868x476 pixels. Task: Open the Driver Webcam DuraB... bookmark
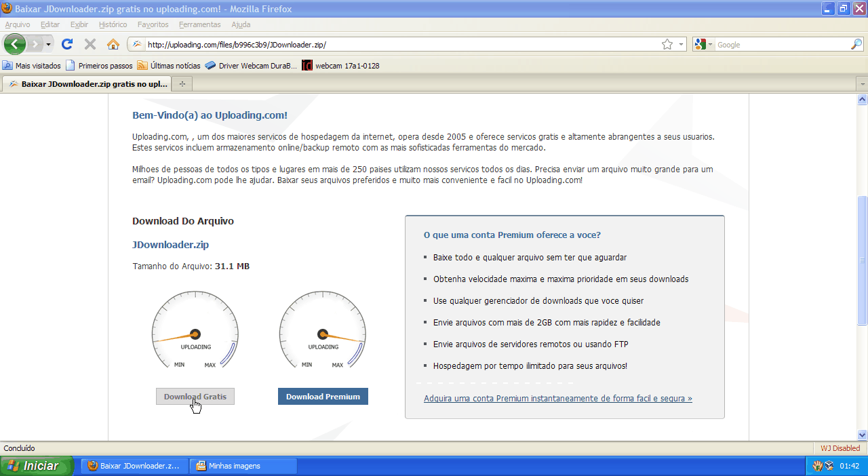pyautogui.click(x=250, y=66)
